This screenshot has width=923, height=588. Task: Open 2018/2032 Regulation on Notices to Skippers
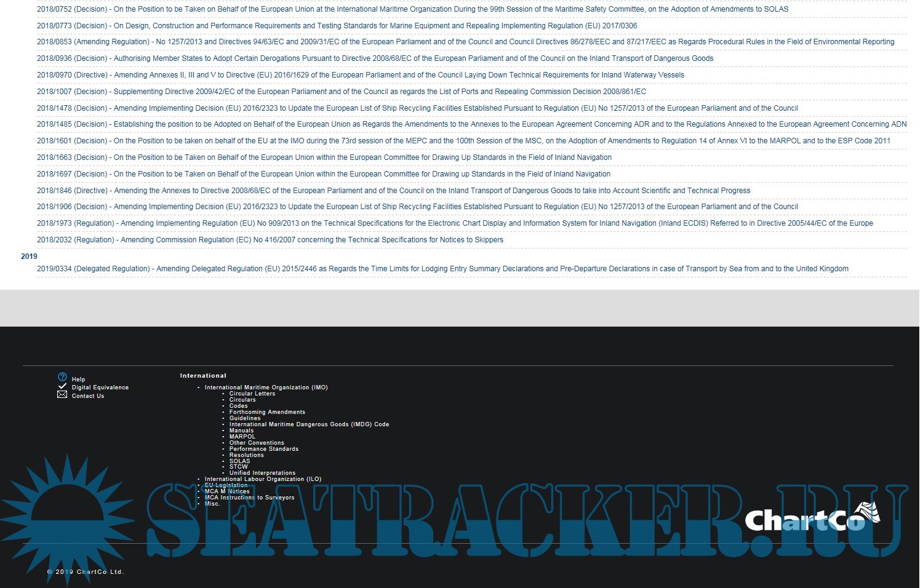click(270, 240)
